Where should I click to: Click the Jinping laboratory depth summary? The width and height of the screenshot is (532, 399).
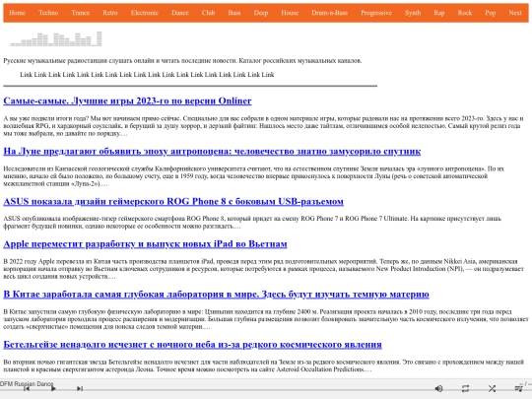[266, 319]
